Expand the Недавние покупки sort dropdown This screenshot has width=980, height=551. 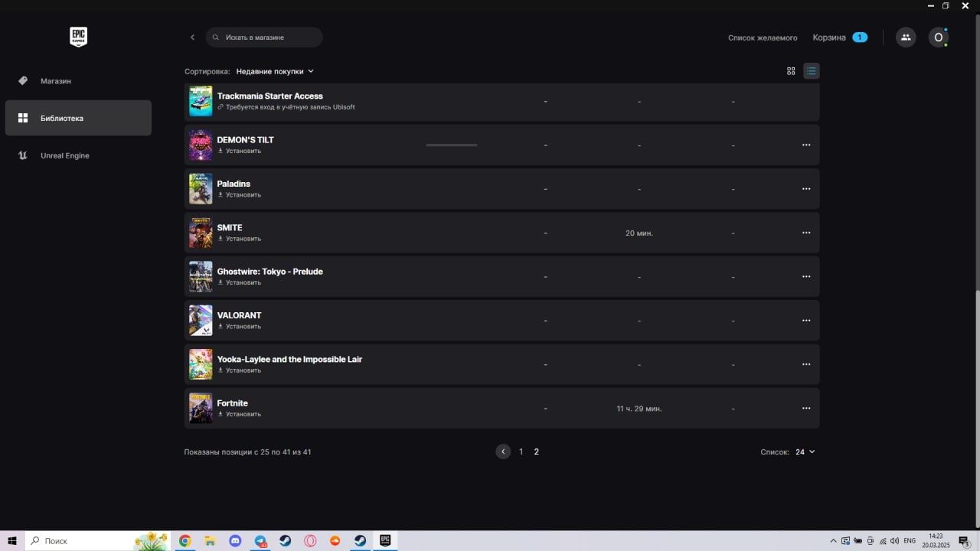(x=275, y=71)
